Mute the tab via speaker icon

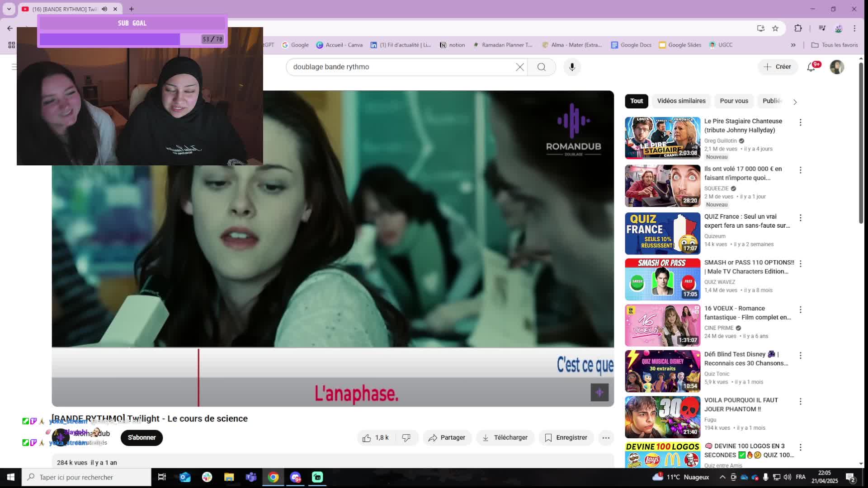pos(104,9)
